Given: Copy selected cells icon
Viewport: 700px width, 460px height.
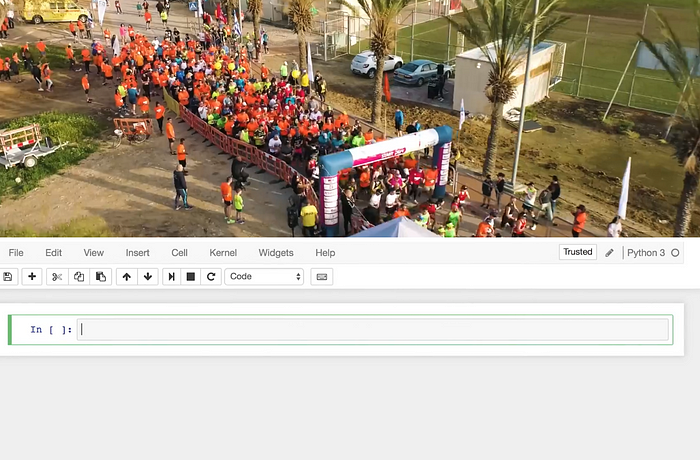Looking at the screenshot, I should pos(79,276).
